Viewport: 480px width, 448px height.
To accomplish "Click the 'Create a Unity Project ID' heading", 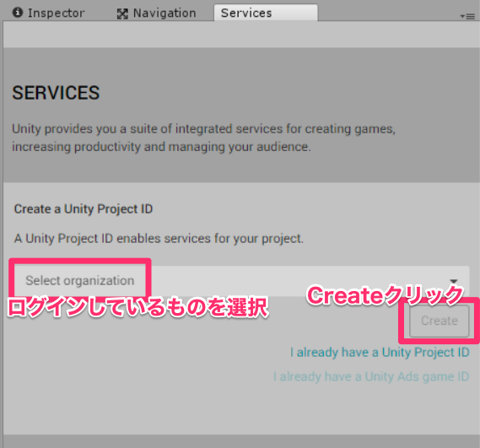I will (84, 209).
